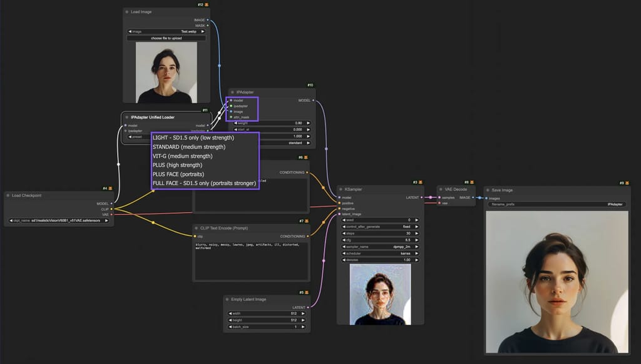
Task: Click the choose file to upload button
Action: pyautogui.click(x=166, y=38)
